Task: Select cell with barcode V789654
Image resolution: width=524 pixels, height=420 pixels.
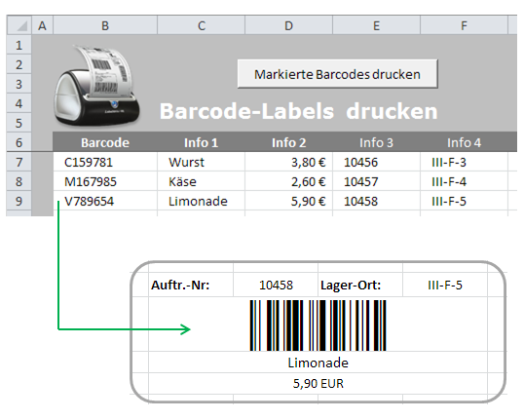Action: coord(105,201)
